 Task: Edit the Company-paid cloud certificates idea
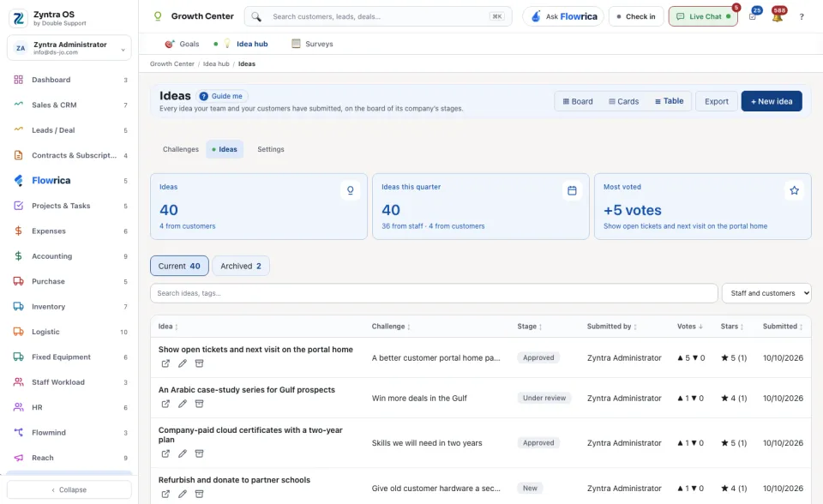(x=182, y=453)
